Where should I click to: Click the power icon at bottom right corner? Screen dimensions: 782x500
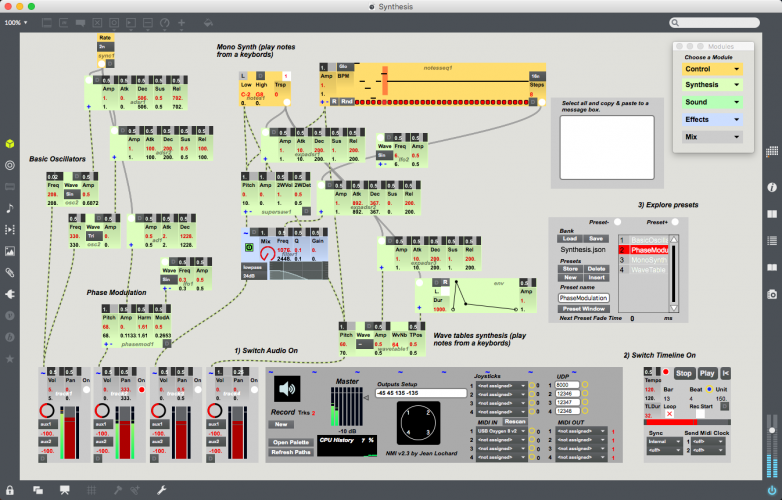772,491
